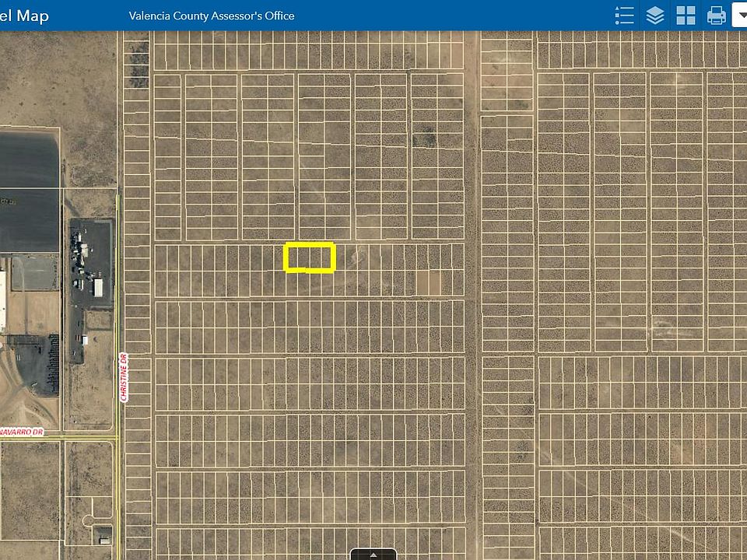Open the layer list icon
747x560 pixels.
(x=655, y=16)
